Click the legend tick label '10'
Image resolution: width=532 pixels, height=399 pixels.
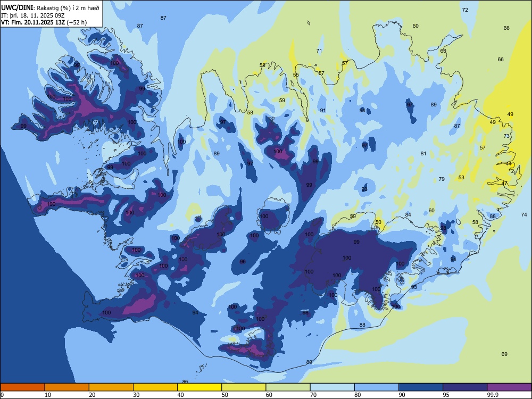[48, 395]
